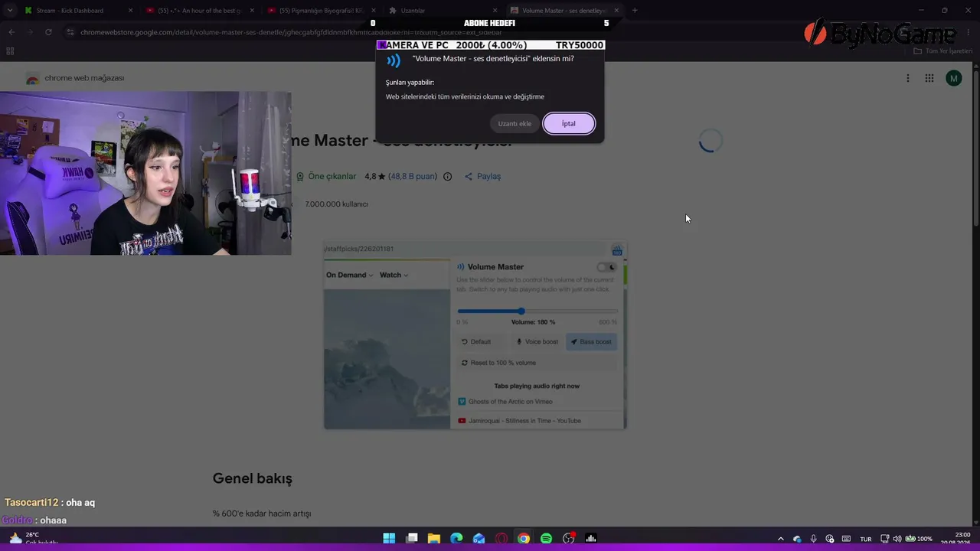Viewport: 980px width, 551px height.
Task: Close the Uzantılar tab
Action: click(x=495, y=11)
